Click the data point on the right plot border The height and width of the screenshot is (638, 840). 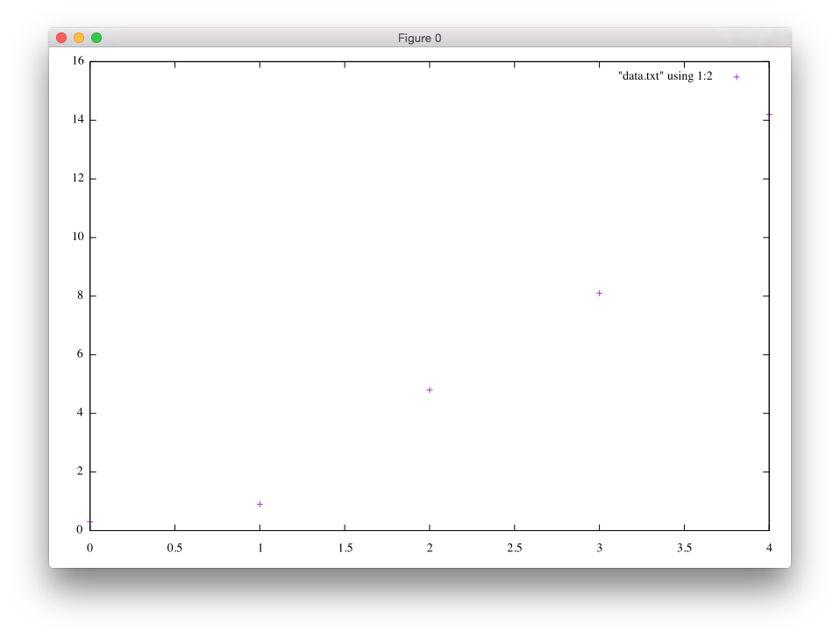[x=768, y=114]
